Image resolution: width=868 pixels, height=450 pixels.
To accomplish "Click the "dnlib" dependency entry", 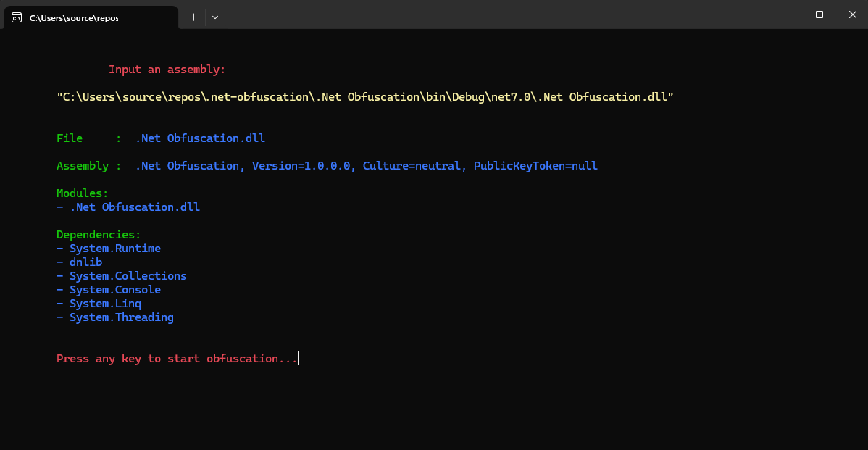I will (86, 262).
